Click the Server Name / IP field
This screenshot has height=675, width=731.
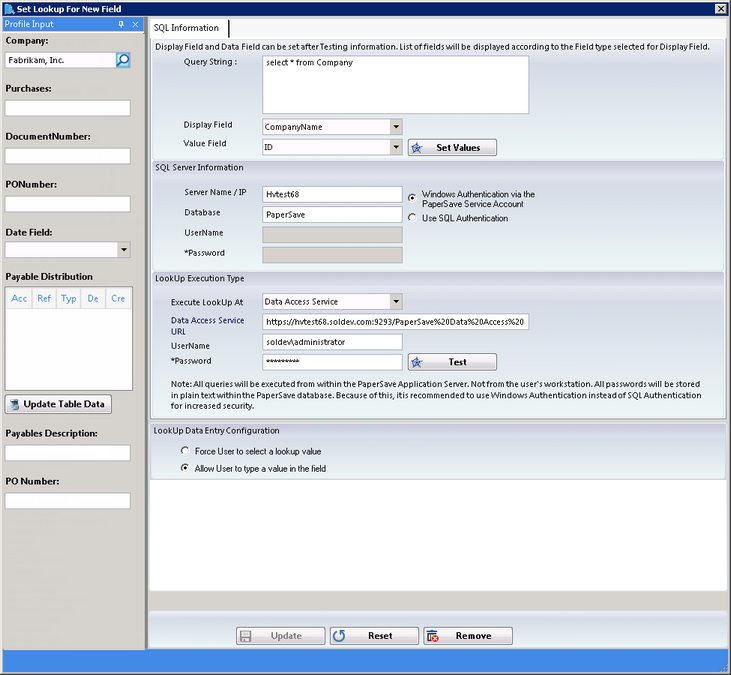(332, 194)
